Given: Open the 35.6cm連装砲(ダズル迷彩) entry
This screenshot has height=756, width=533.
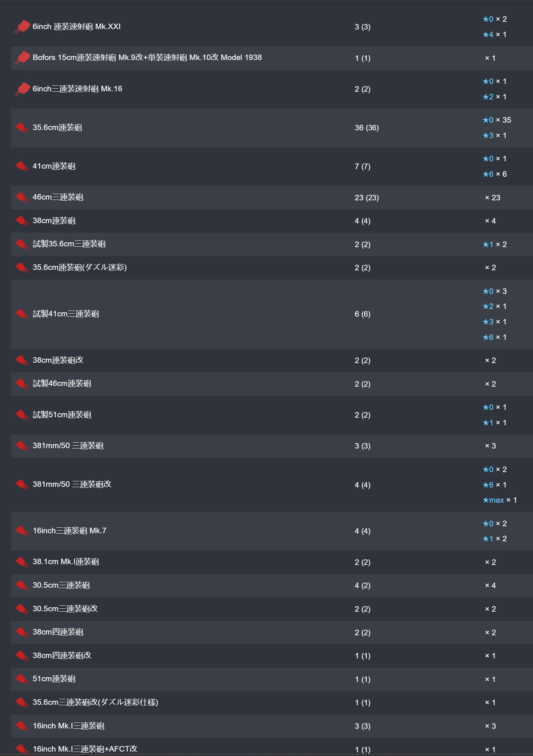Looking at the screenshot, I should click(x=80, y=267).
